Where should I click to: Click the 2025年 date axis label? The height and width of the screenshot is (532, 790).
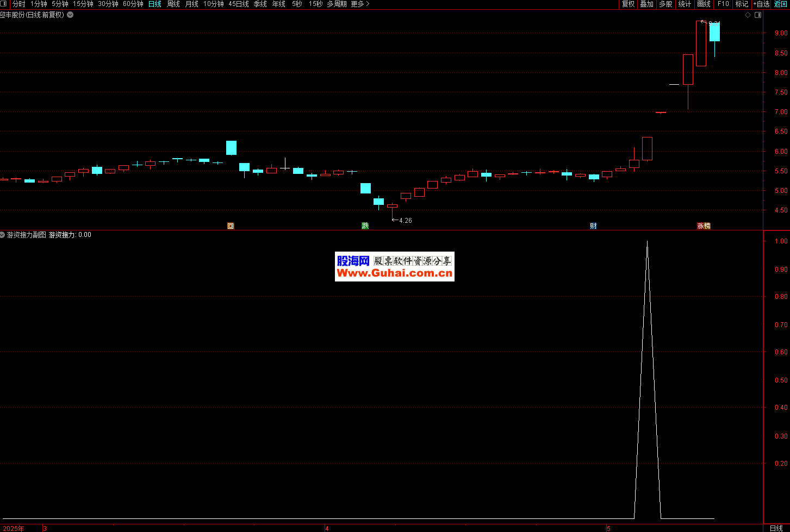[x=14, y=528]
